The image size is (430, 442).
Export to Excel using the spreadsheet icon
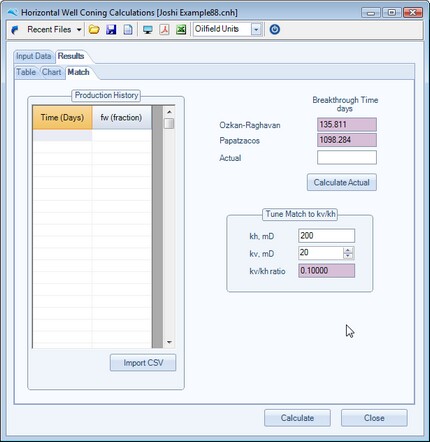click(x=181, y=30)
